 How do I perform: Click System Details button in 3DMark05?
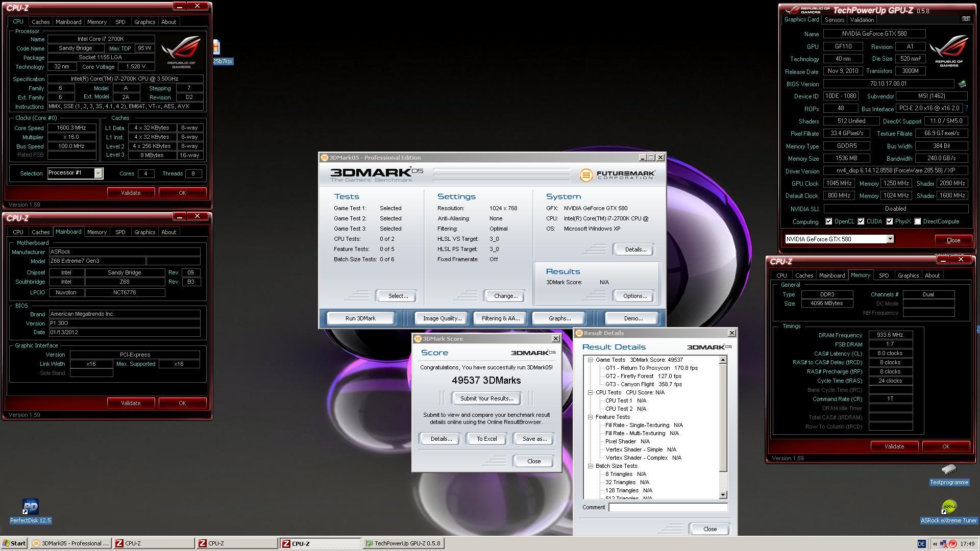635,249
